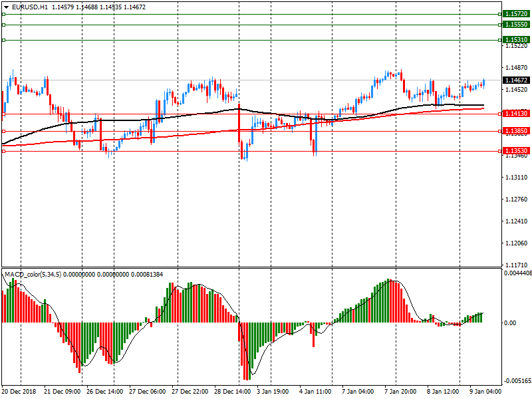Viewport: 532px width, 399px height.
Task: Select the 1.14130 support price label
Action: [x=515, y=114]
